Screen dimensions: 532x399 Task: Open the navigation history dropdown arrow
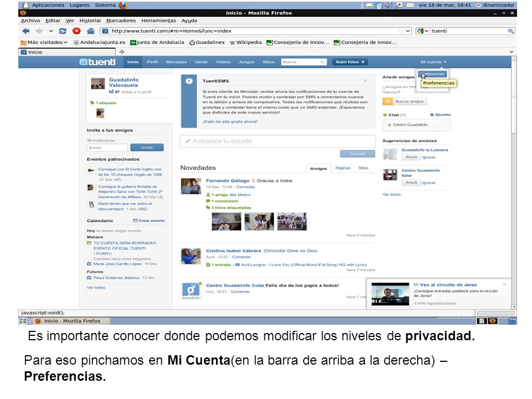coord(51,31)
